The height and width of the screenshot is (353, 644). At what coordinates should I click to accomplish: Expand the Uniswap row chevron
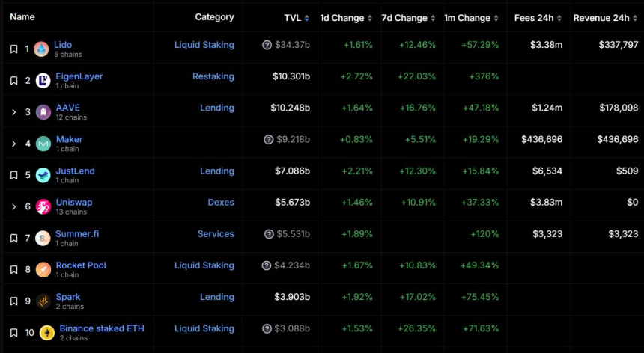click(x=13, y=206)
